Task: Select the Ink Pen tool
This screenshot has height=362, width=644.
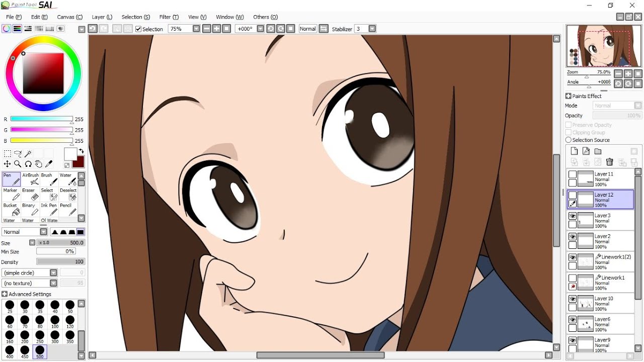Action: (x=49, y=210)
